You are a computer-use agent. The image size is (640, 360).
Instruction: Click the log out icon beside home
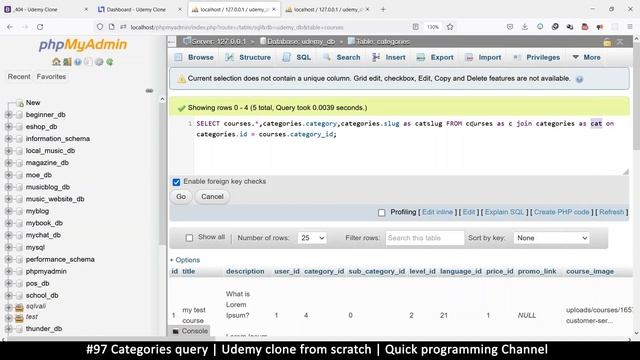click(x=67, y=62)
